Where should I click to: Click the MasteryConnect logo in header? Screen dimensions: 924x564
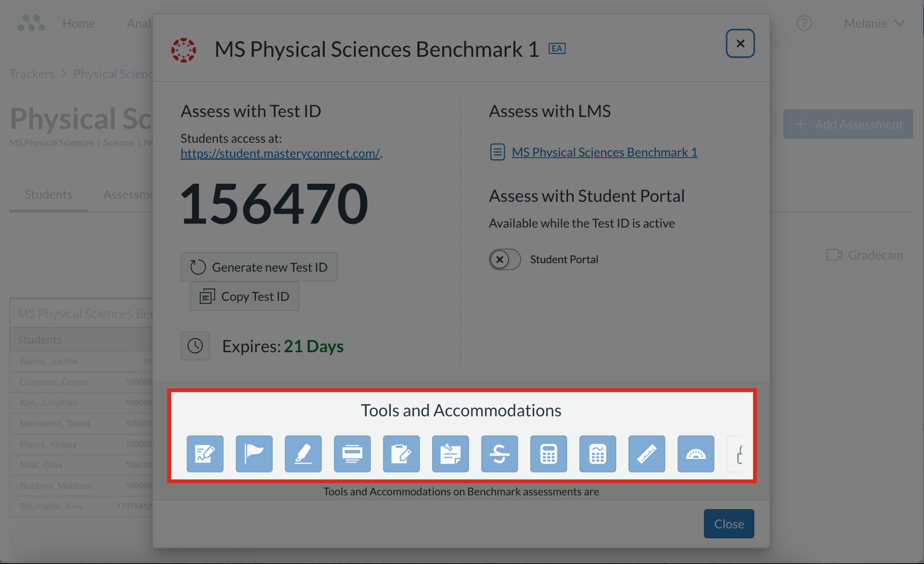(31, 23)
